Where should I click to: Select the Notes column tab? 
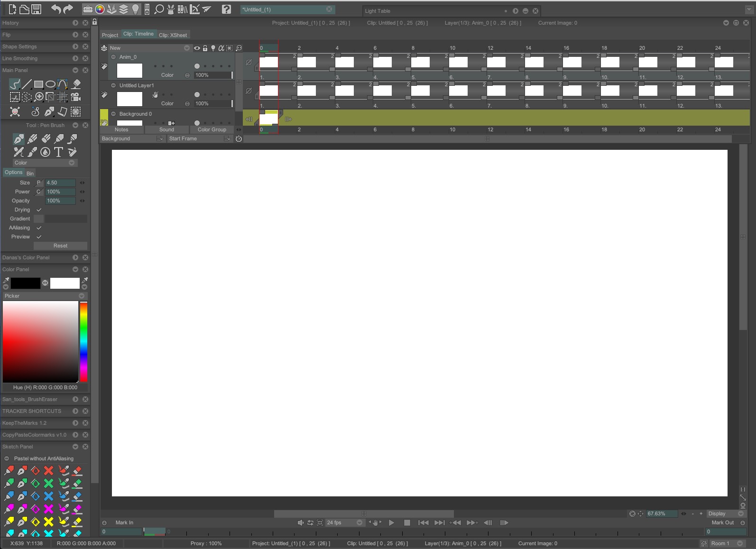click(121, 129)
